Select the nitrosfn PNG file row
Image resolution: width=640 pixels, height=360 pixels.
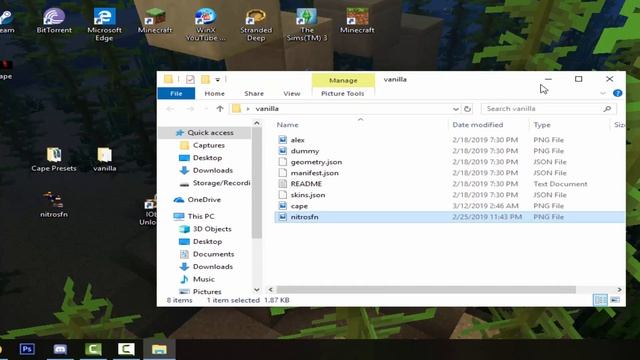click(449, 217)
